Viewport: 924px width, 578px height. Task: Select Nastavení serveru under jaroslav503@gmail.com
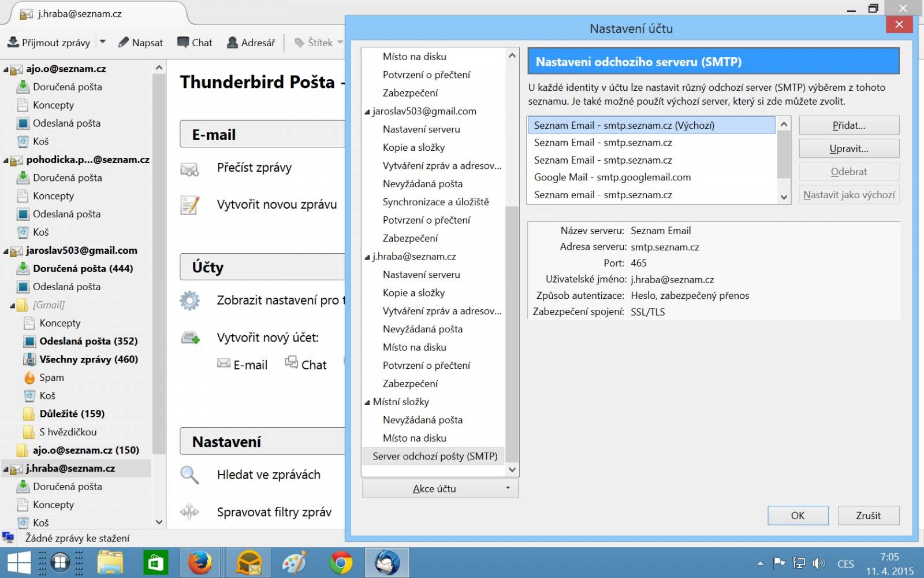(421, 129)
